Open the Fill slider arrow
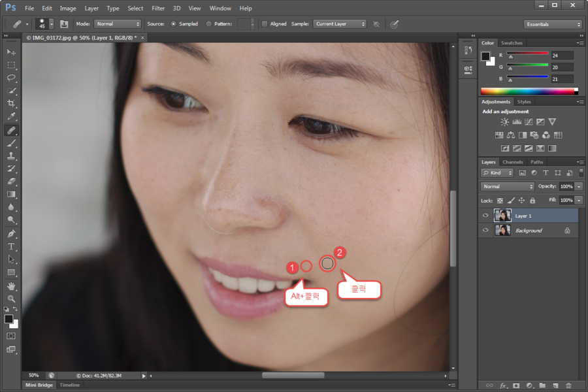Viewport: 588px width, 392px height. (579, 201)
